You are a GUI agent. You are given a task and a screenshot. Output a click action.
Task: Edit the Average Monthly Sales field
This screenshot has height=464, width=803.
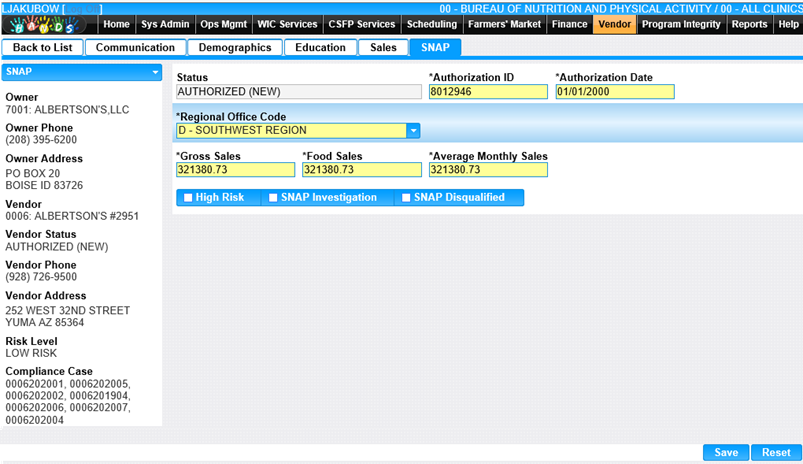(x=488, y=170)
